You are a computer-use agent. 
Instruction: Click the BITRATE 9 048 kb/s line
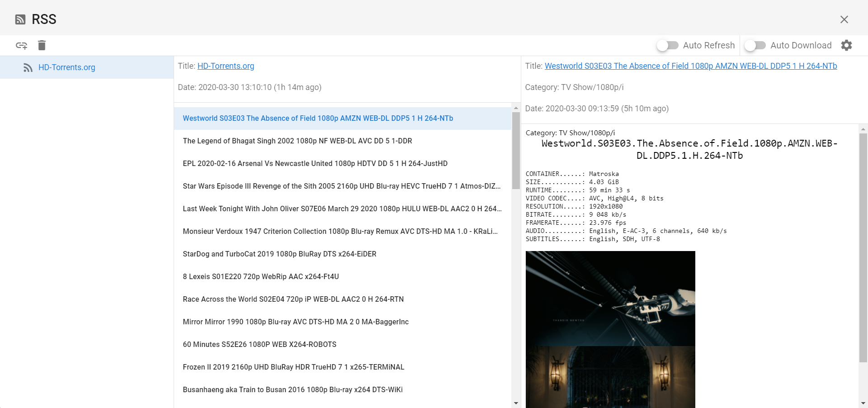[x=576, y=215]
